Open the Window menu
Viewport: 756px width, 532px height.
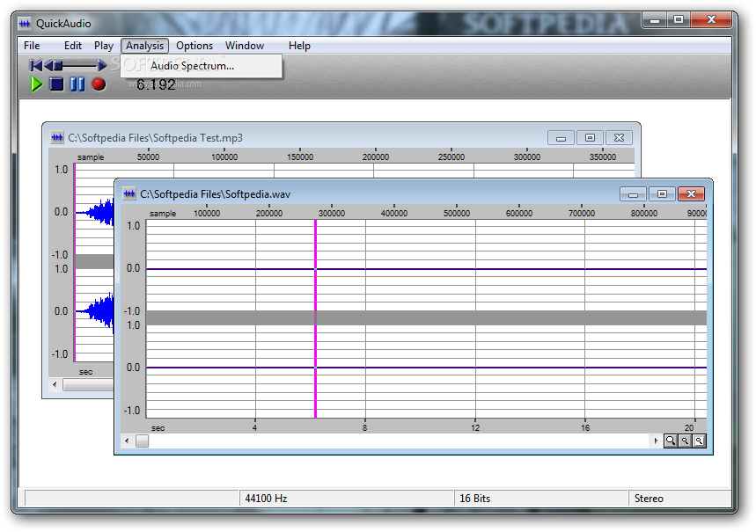[245, 46]
